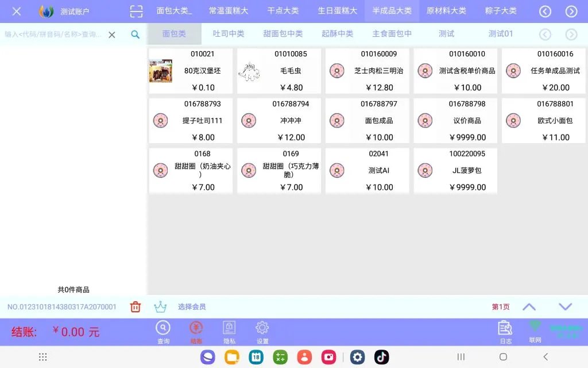Expand the next page with the down chevron
Screen dimensions: 588x368
(x=565, y=306)
